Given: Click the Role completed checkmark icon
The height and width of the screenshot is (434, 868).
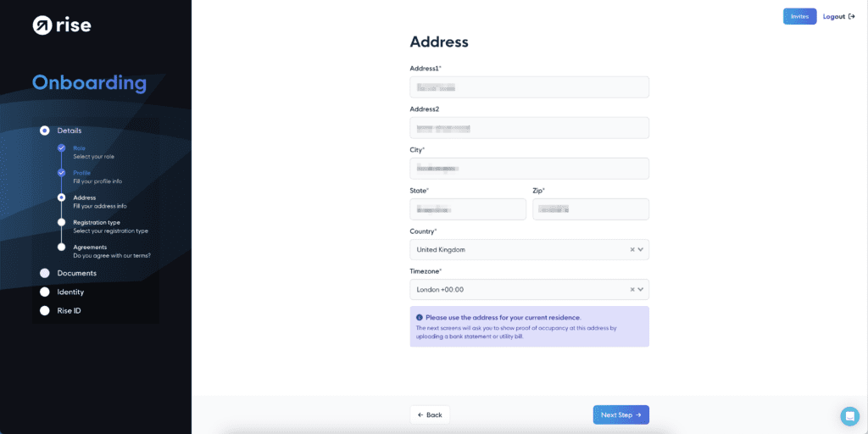Looking at the screenshot, I should (x=61, y=147).
